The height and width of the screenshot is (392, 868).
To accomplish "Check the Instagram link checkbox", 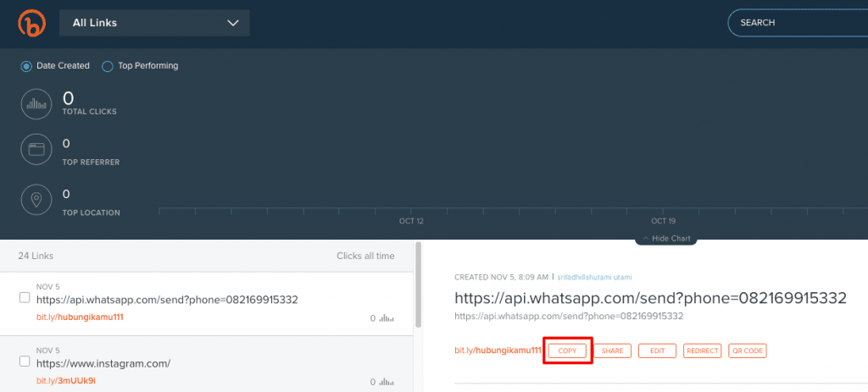I will click(25, 362).
